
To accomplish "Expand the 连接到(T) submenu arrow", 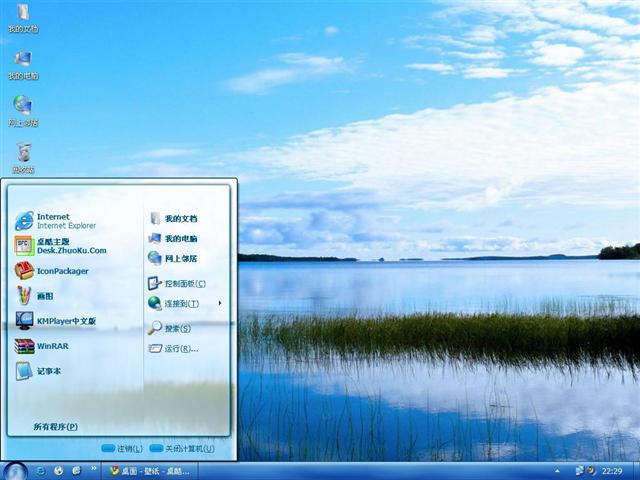I will pyautogui.click(x=220, y=303).
